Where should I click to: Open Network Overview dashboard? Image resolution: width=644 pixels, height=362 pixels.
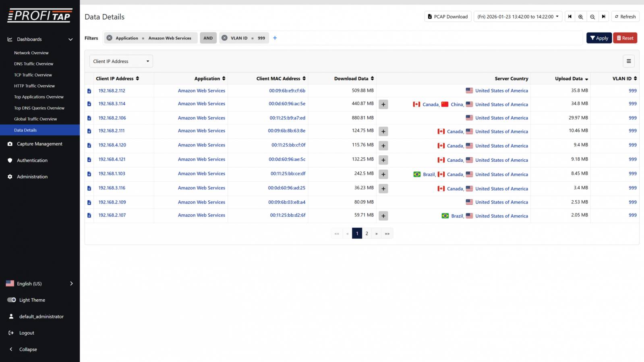tap(31, 53)
